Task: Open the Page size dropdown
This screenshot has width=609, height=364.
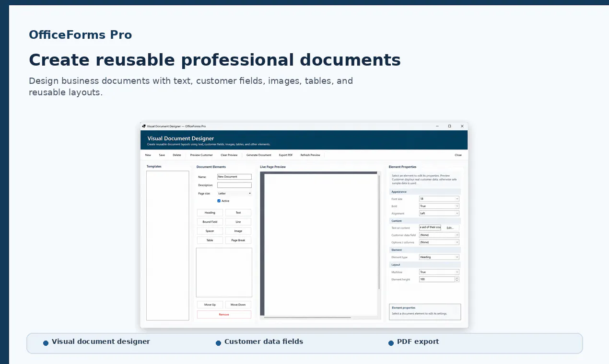Action: (x=234, y=193)
